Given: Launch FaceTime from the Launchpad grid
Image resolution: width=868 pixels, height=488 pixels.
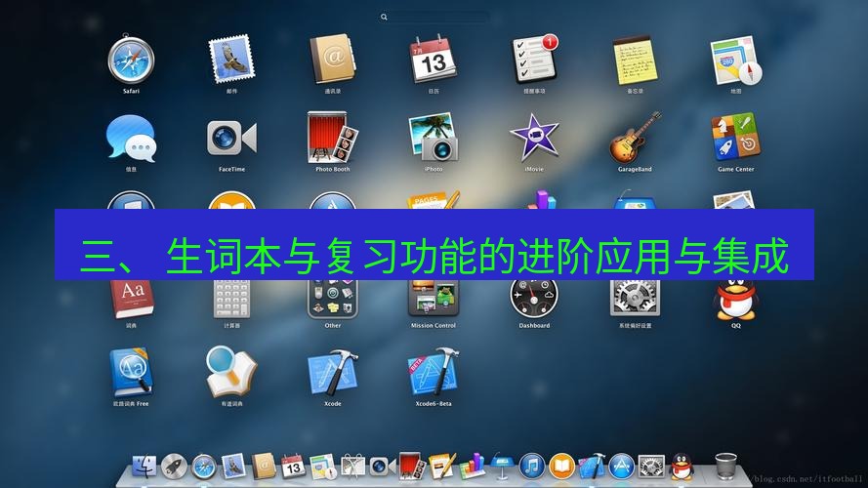Looking at the screenshot, I should [231, 139].
